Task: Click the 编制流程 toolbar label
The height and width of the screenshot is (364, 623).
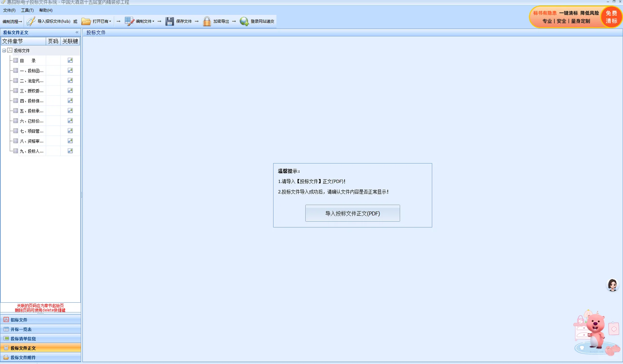Action: click(12, 22)
